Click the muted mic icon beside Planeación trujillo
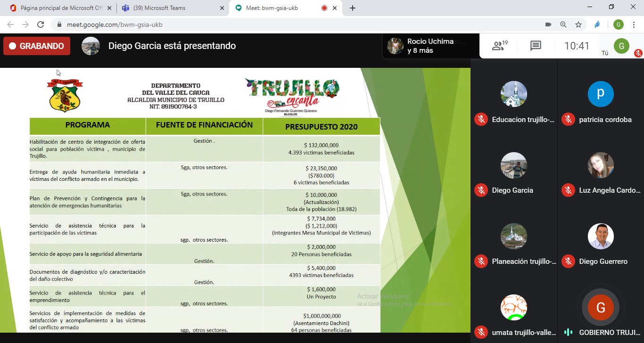Viewport: 644px width, 343px height. click(x=481, y=261)
